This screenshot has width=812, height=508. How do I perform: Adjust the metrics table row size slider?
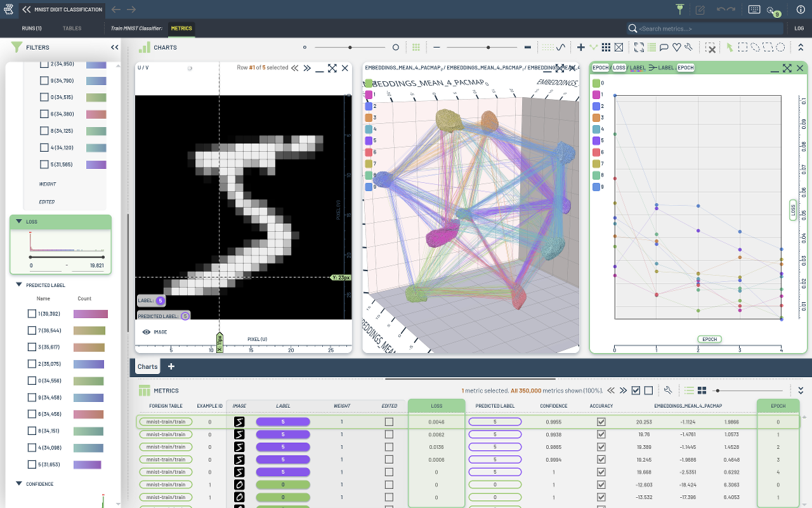coord(717,391)
